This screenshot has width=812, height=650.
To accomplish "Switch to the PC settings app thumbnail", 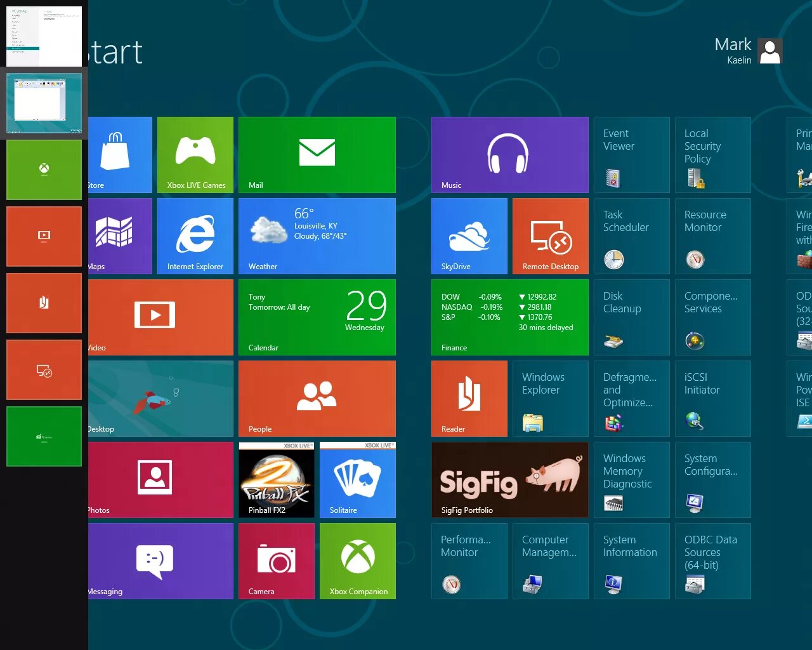I will [44, 36].
